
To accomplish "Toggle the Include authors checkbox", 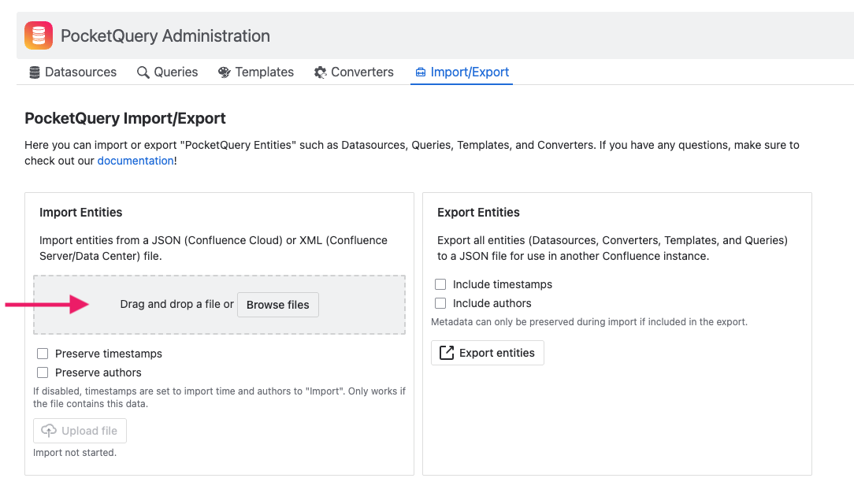I will tap(440, 303).
